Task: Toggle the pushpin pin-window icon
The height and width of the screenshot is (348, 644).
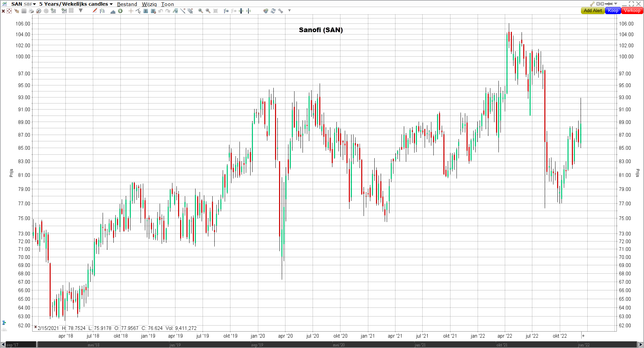Action: pos(609,4)
